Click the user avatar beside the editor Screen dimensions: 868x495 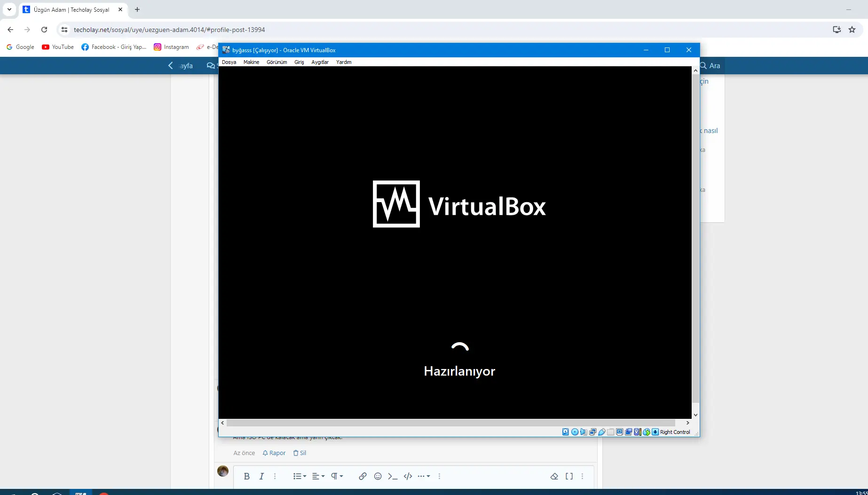tap(223, 471)
